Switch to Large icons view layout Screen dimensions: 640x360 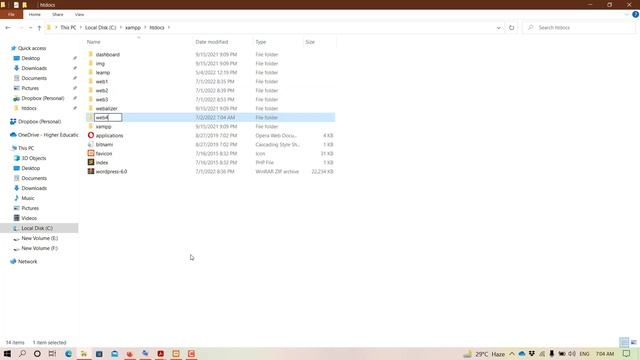pyautogui.click(x=633, y=342)
